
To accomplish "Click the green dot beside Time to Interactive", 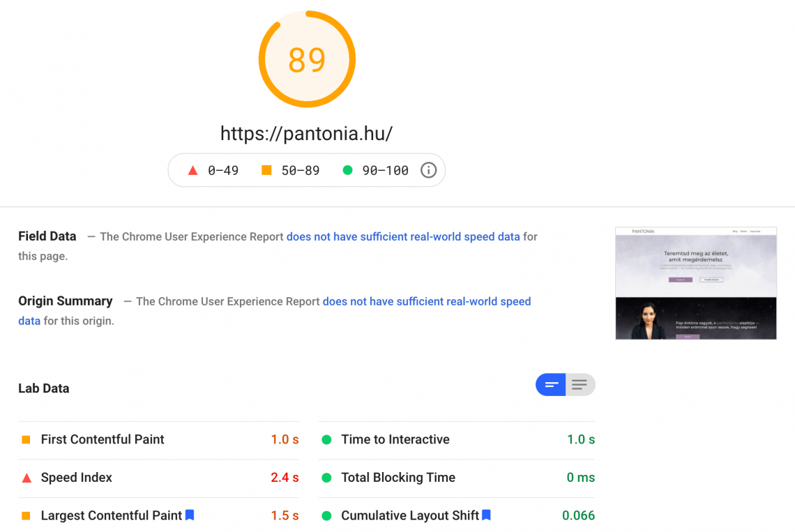I will (326, 440).
